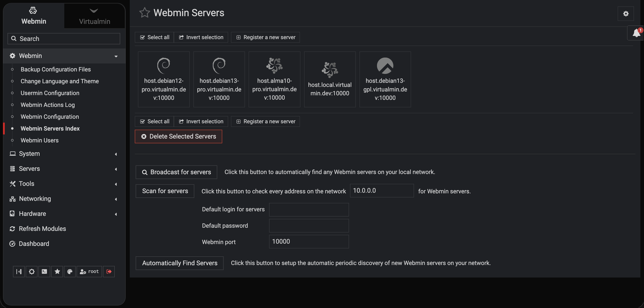Viewport: 644px width, 308px height.
Task: Expand the System menu section
Action: [64, 154]
